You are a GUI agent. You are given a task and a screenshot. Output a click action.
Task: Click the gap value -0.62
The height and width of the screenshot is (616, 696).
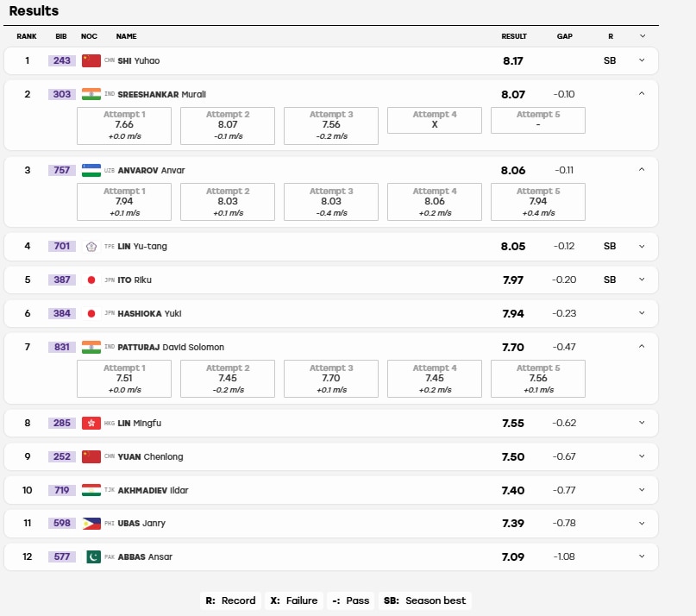coord(564,423)
